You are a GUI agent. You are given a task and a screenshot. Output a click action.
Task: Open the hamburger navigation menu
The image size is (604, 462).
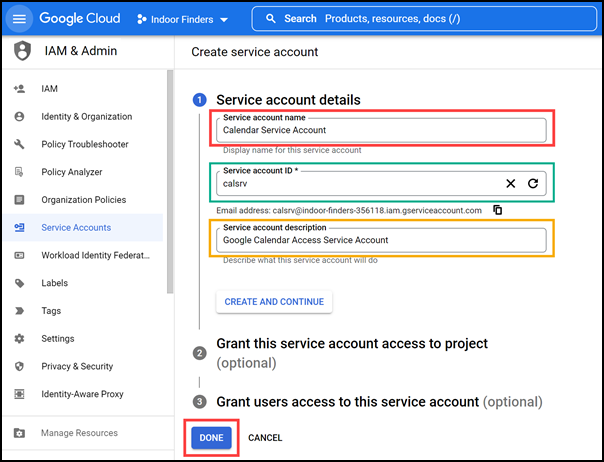(x=19, y=19)
